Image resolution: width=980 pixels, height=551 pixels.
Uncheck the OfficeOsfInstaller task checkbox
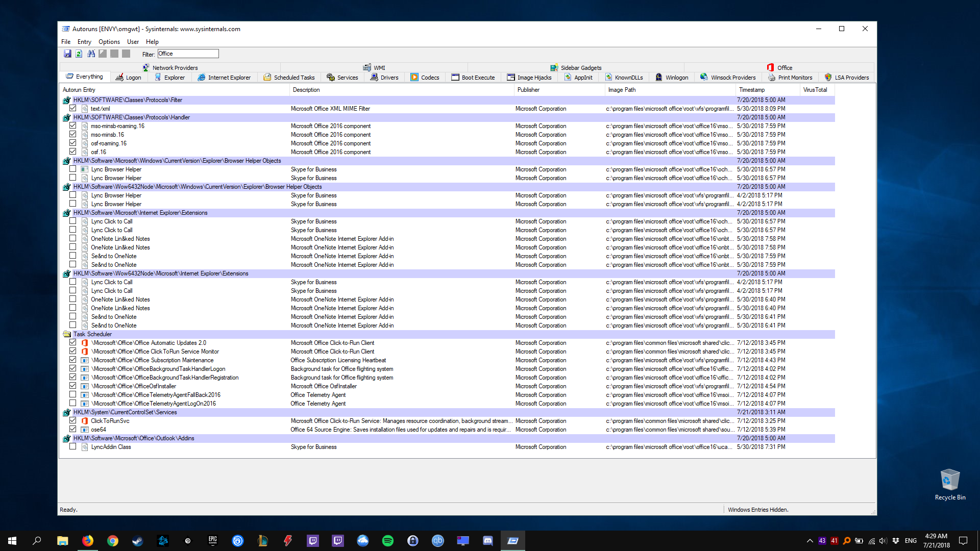[x=72, y=386]
